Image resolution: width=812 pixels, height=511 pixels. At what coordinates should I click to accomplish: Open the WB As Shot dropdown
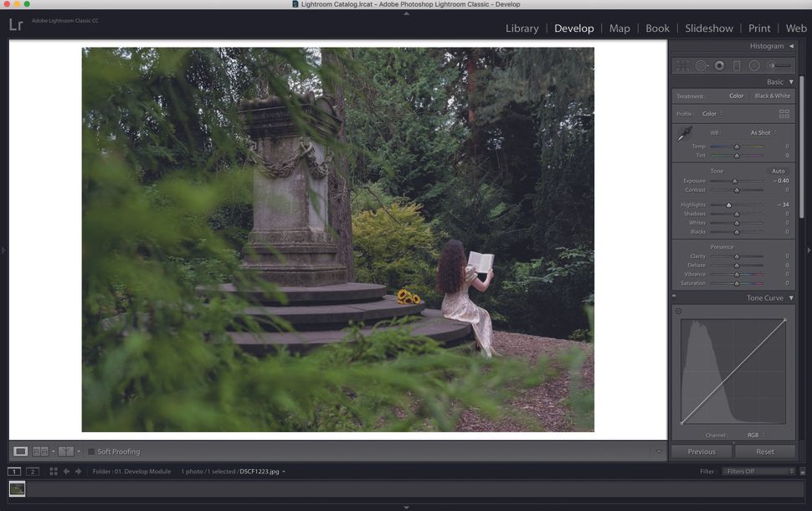pos(761,132)
